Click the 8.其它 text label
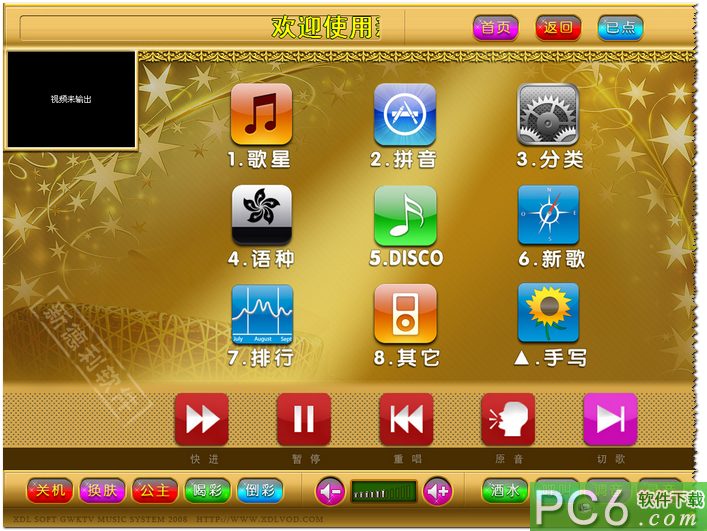707x531 pixels. click(406, 358)
